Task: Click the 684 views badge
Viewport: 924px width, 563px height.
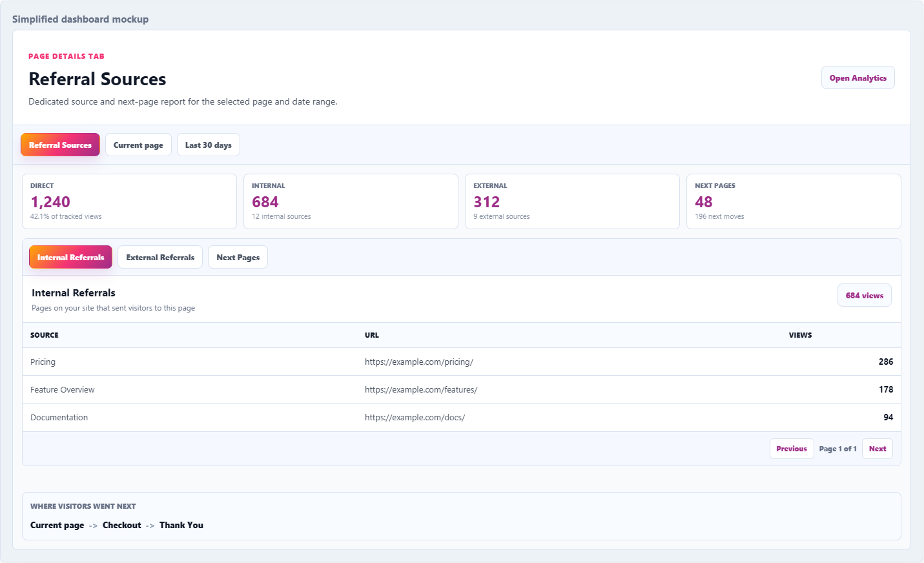Action: click(x=864, y=295)
